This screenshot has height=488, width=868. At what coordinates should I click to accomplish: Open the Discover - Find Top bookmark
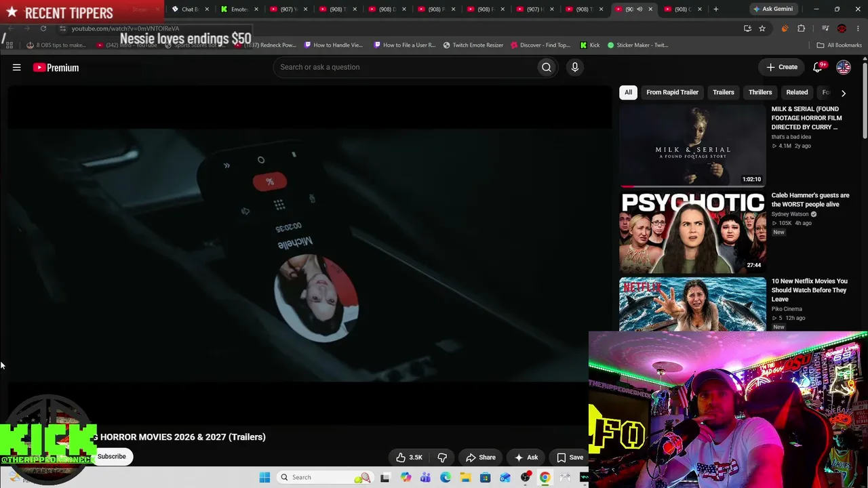pyautogui.click(x=540, y=45)
